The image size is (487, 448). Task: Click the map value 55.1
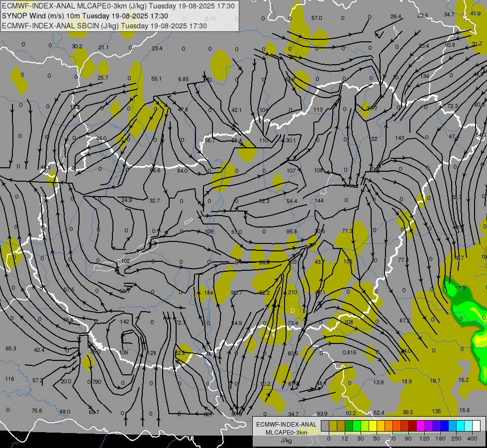click(x=156, y=79)
